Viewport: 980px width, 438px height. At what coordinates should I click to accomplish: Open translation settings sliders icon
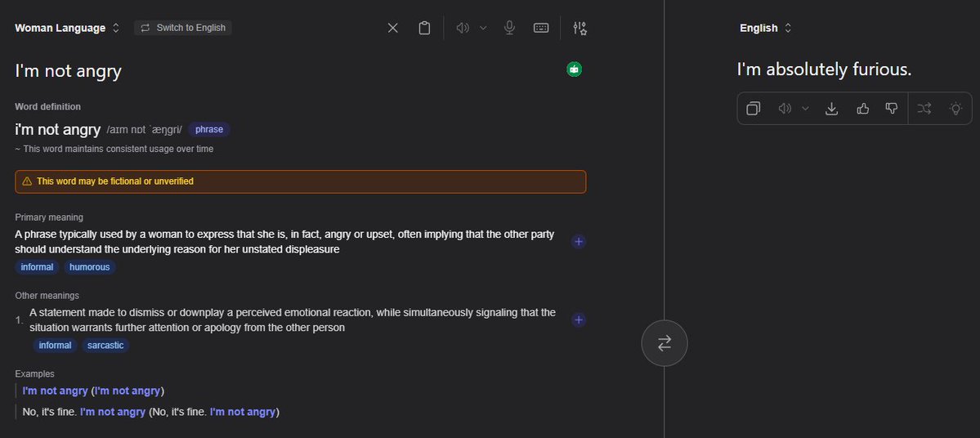tap(580, 28)
